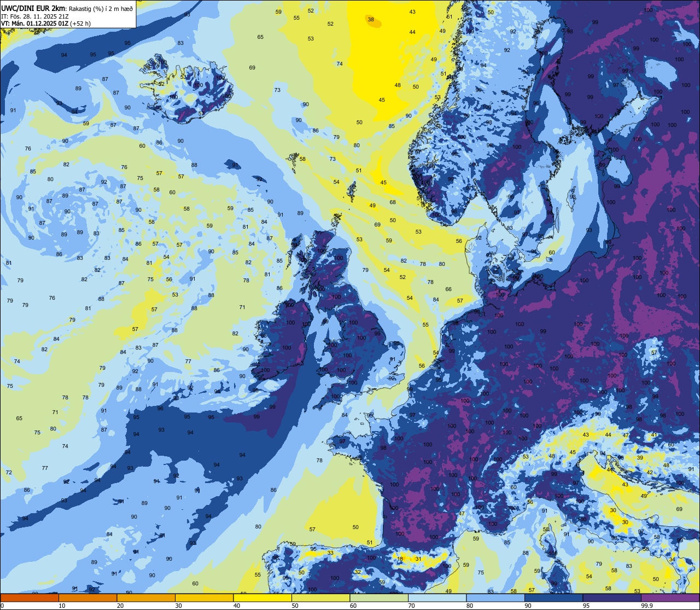Click the 10–20% orange legend swatch

click(x=87, y=597)
